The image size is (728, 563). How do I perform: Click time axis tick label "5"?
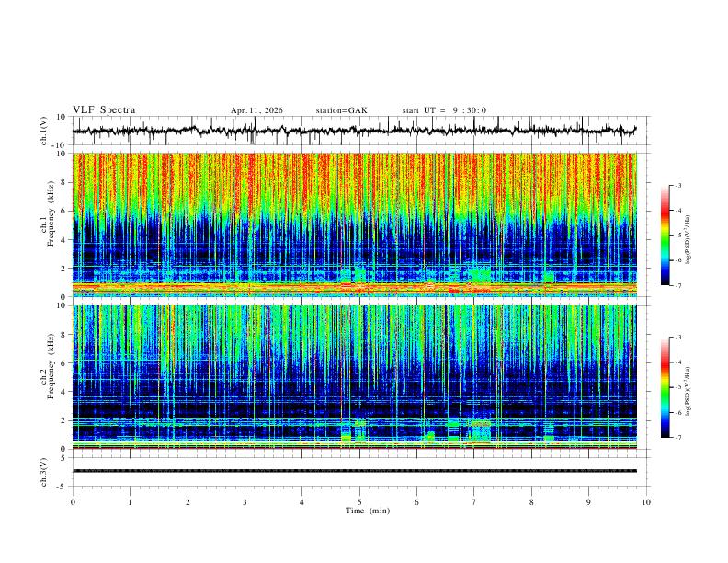(x=359, y=502)
